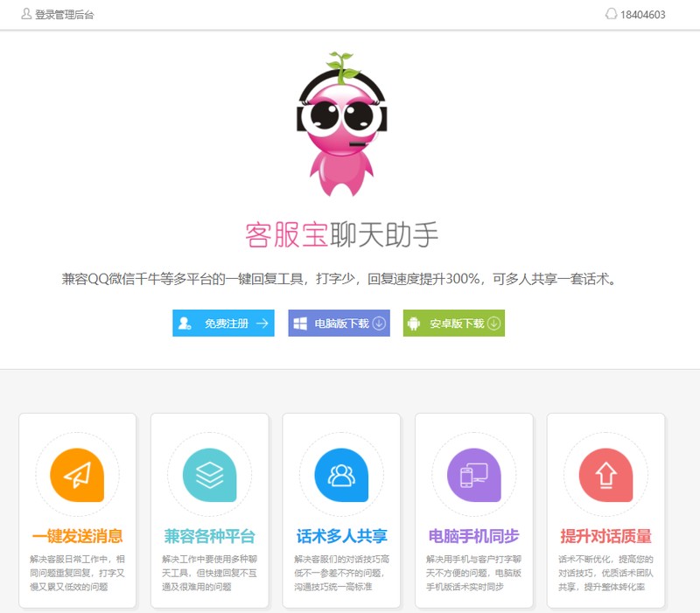Click the user silhouette icon beside 登录管理后台
This screenshot has height=613, width=700.
click(26, 14)
